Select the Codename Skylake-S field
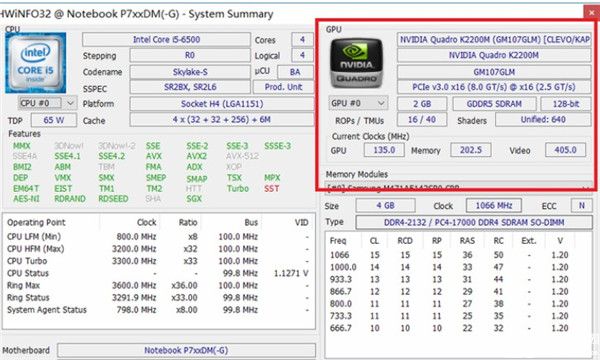This screenshot has width=600, height=360. [190, 72]
